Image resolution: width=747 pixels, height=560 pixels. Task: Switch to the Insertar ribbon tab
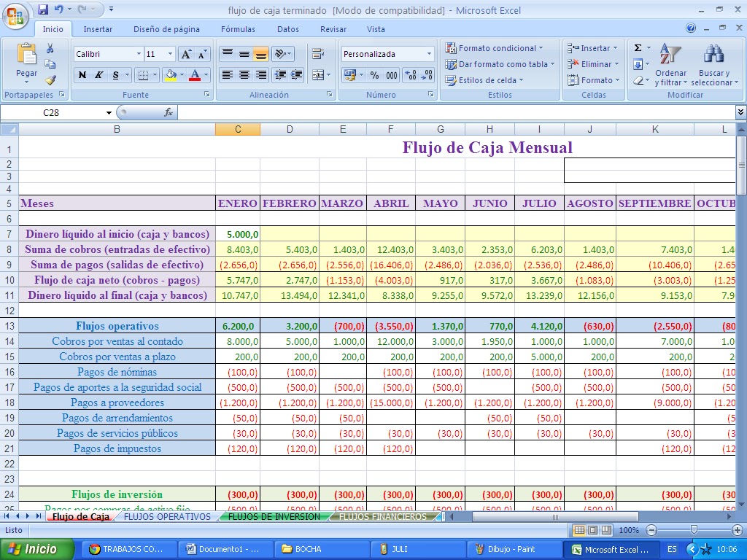(98, 29)
